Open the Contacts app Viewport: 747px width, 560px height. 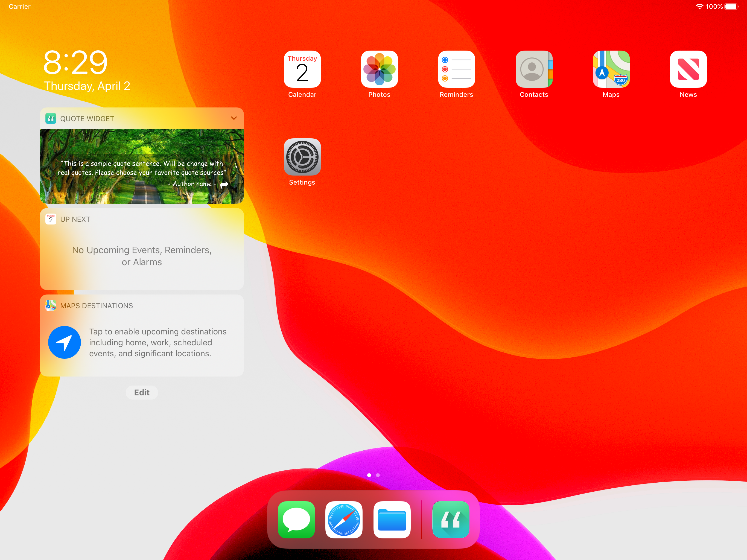point(533,69)
